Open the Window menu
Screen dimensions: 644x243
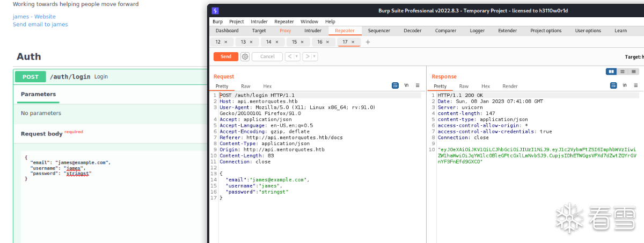310,22
